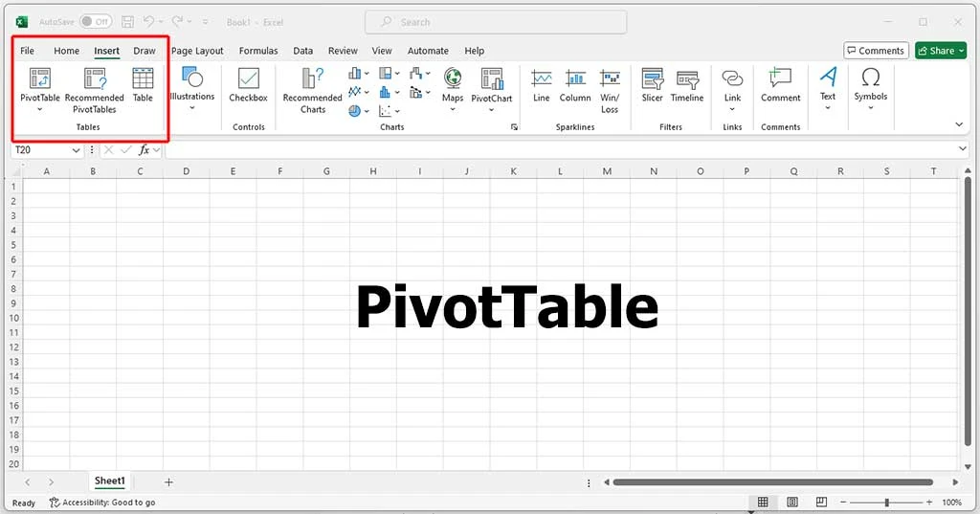The width and height of the screenshot is (980, 514).
Task: Customize Quick Access Toolbar dropdown
Action: click(205, 22)
